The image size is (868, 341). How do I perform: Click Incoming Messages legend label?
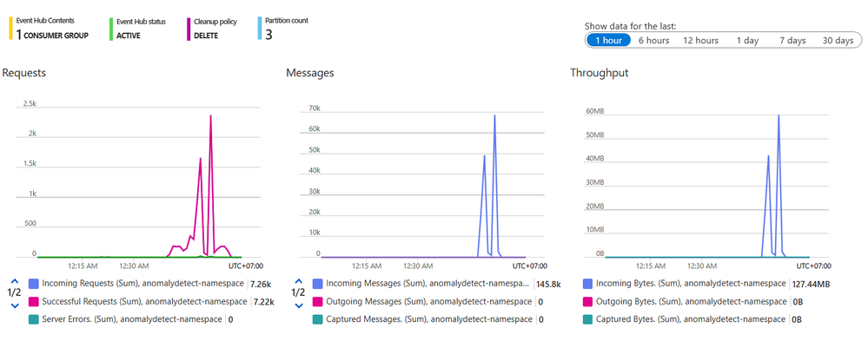pyautogui.click(x=427, y=284)
